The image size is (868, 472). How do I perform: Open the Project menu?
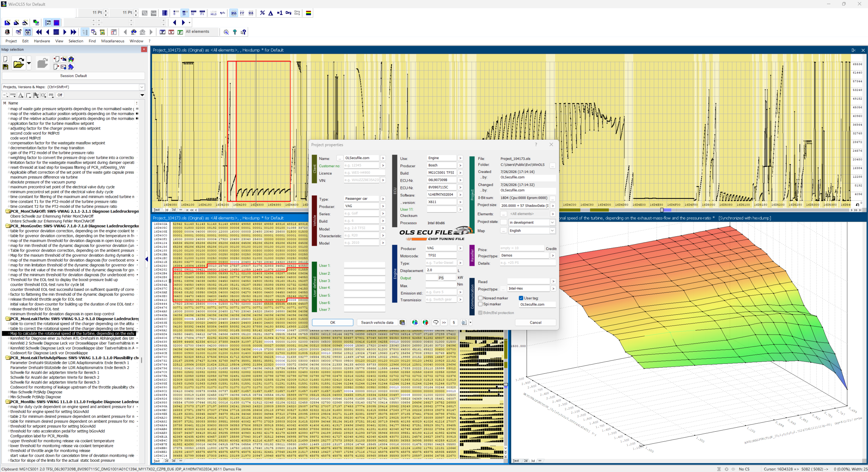(11, 41)
